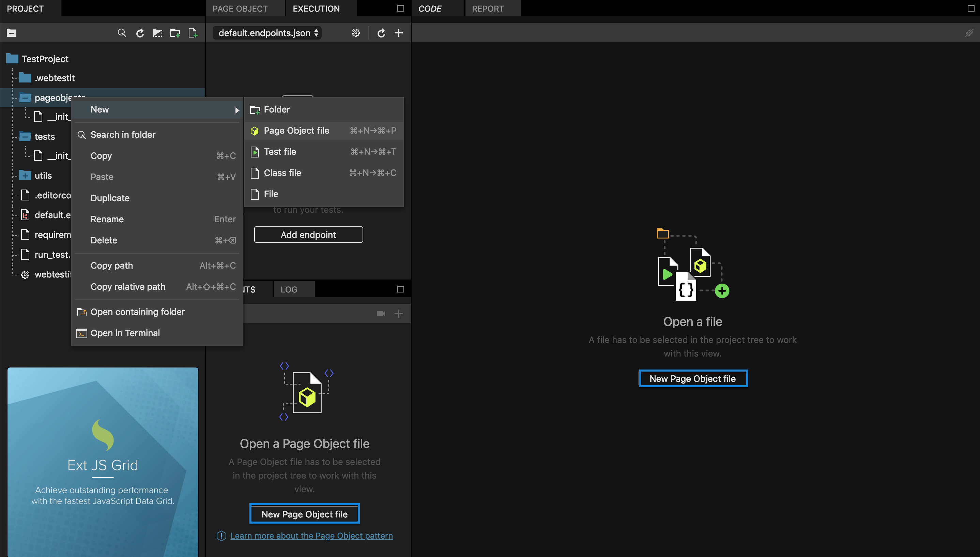Open default.endpoints.json dropdown

click(x=267, y=33)
